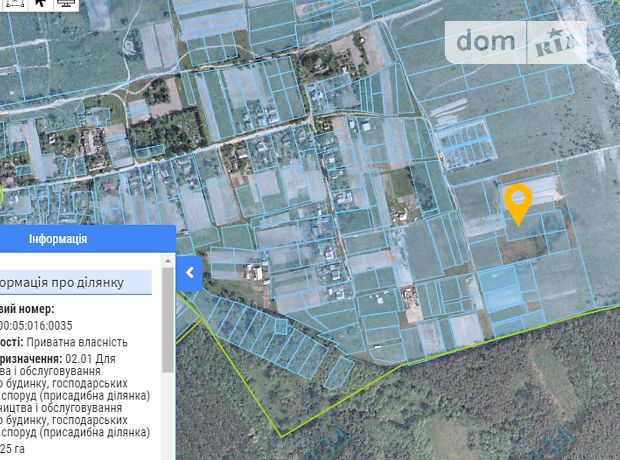Select the area measurement tool icon
The image size is (620, 460).
pyautogui.click(x=15, y=3)
